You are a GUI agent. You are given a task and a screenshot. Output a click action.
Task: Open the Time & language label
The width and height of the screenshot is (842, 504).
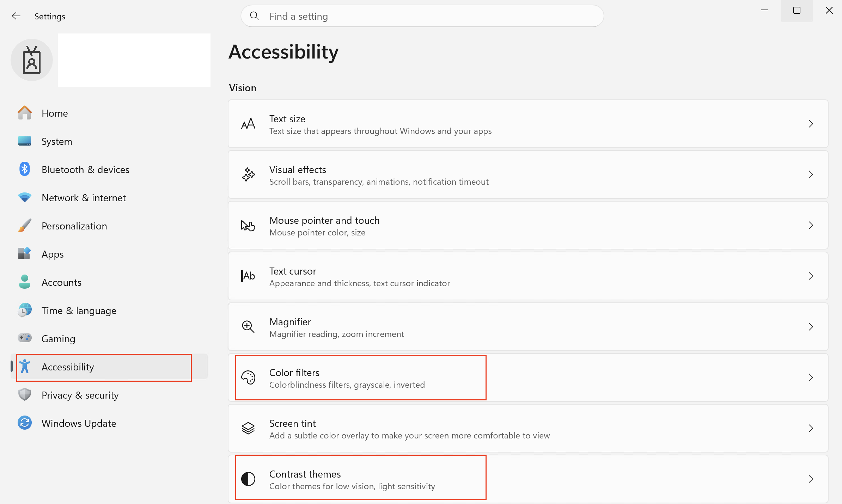click(x=79, y=311)
